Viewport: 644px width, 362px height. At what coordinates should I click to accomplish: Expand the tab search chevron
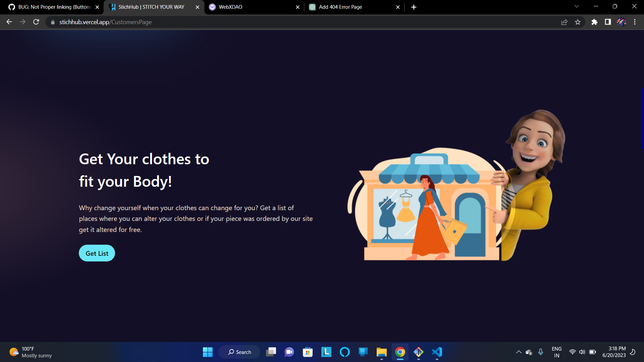click(x=577, y=6)
